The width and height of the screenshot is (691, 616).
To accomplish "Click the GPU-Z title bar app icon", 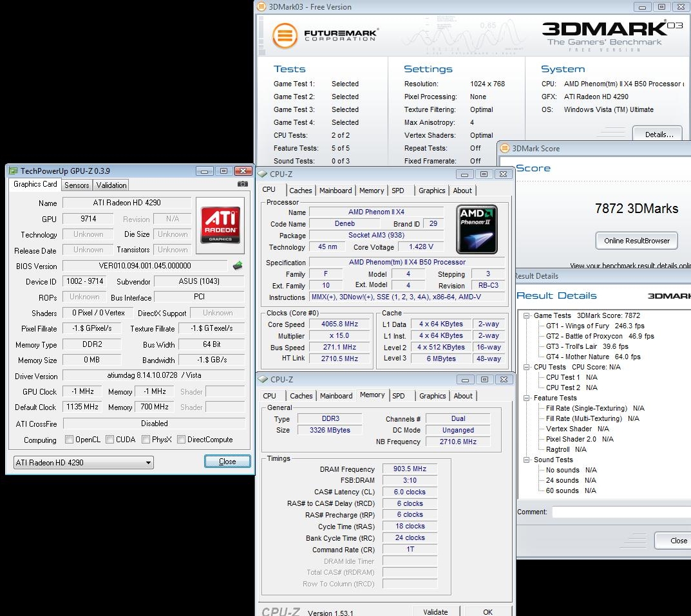I will point(13,171).
